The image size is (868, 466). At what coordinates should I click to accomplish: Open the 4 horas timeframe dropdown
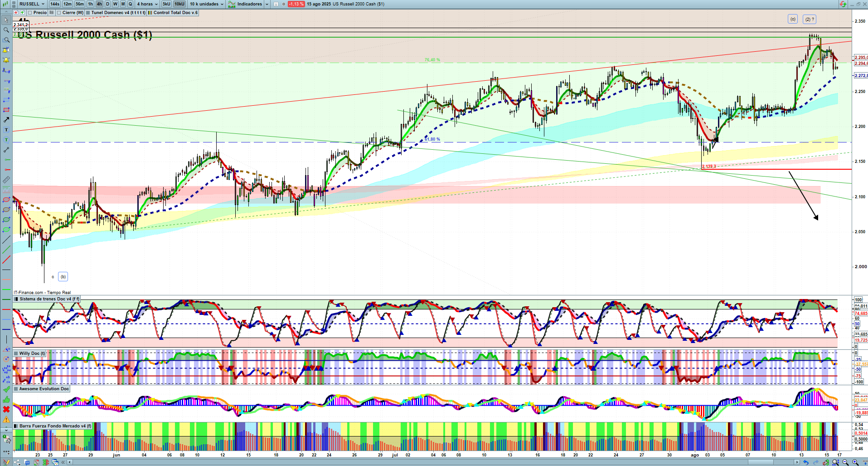147,4
